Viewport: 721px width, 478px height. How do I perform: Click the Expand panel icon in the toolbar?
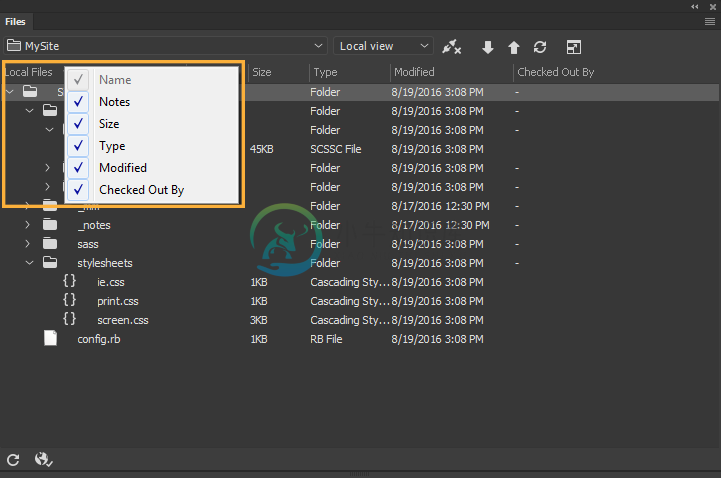[573, 47]
